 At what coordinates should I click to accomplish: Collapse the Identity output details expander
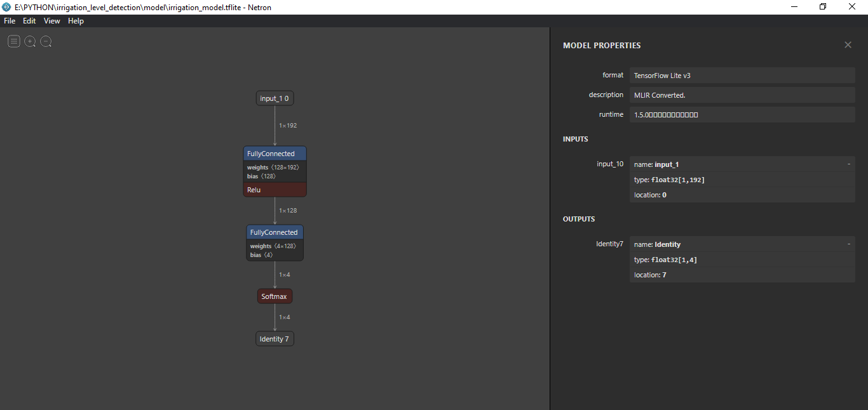[848, 244]
